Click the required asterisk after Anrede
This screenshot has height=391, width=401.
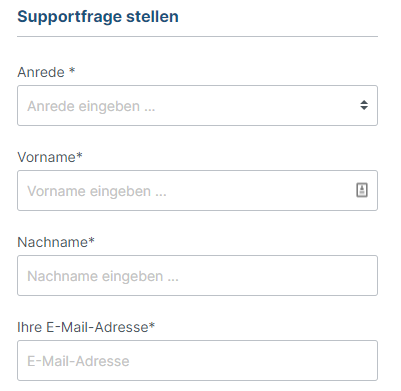click(72, 71)
